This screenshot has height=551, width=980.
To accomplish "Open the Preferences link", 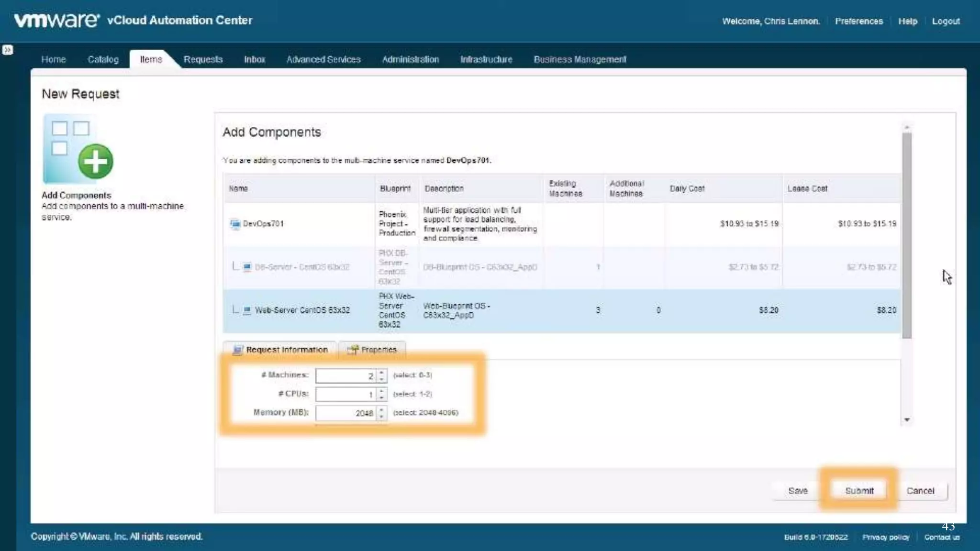I will tap(859, 21).
